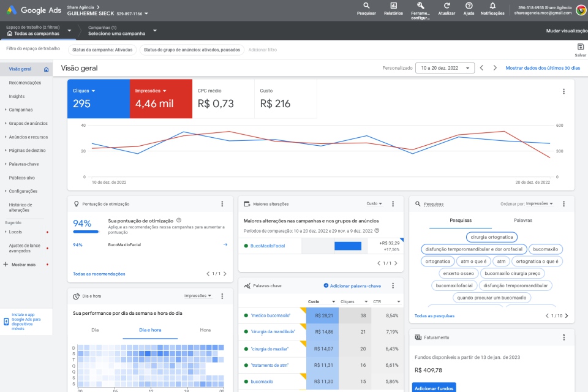
Task: Open Ordenar por Impressões dropdown
Action: pyautogui.click(x=539, y=204)
